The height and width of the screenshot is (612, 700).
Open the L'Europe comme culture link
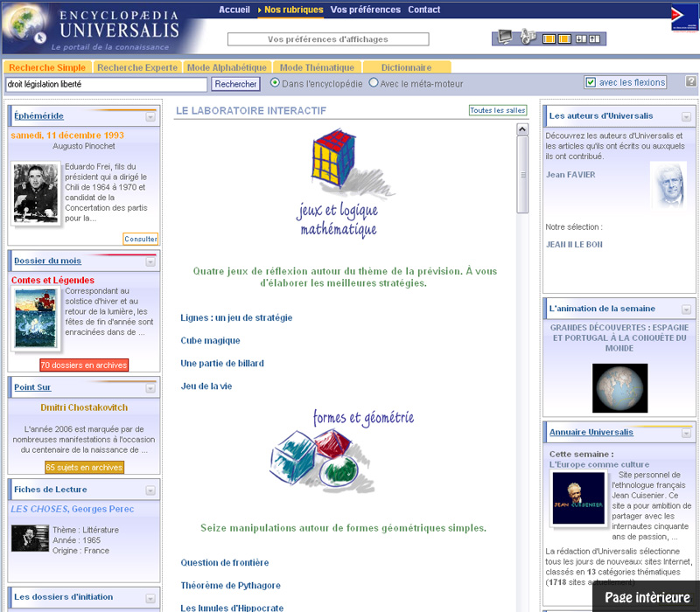coord(599,464)
